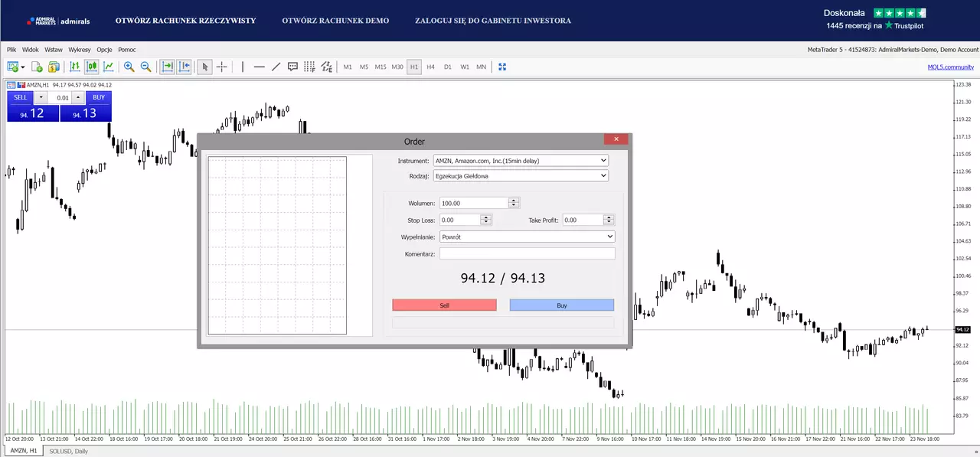Draw a trendline

click(x=276, y=67)
